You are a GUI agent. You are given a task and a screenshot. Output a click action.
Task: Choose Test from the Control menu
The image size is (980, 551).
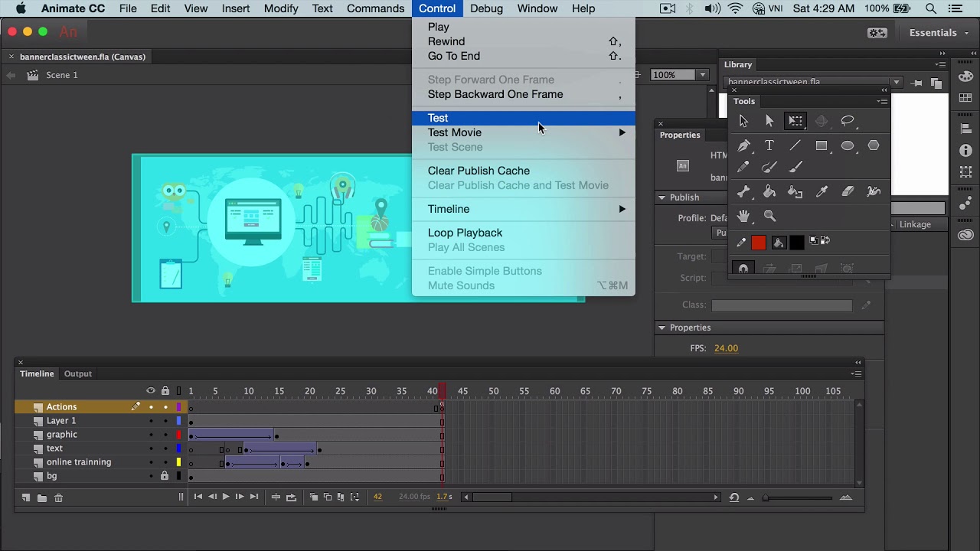524,118
